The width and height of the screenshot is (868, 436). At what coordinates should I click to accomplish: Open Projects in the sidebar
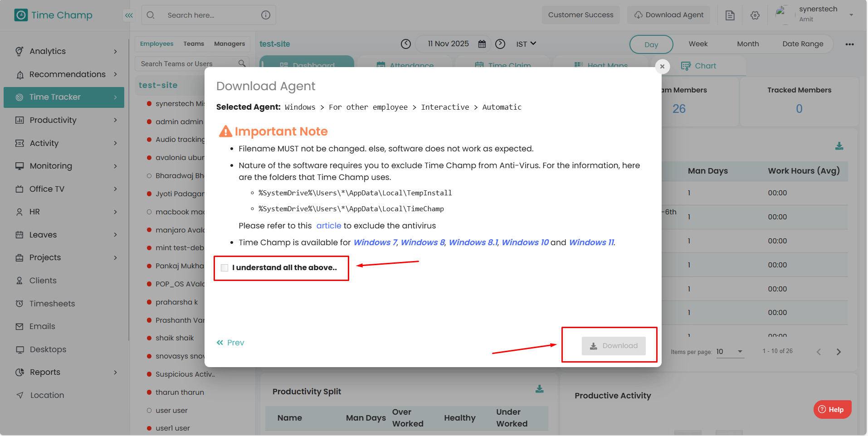click(x=64, y=257)
